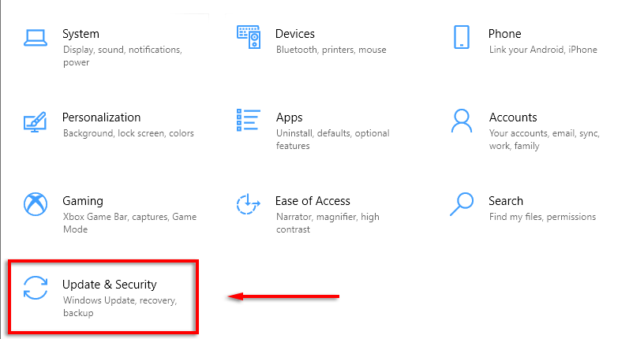The image size is (644, 339).
Task: Click the Search category description text
Action: coord(542,217)
